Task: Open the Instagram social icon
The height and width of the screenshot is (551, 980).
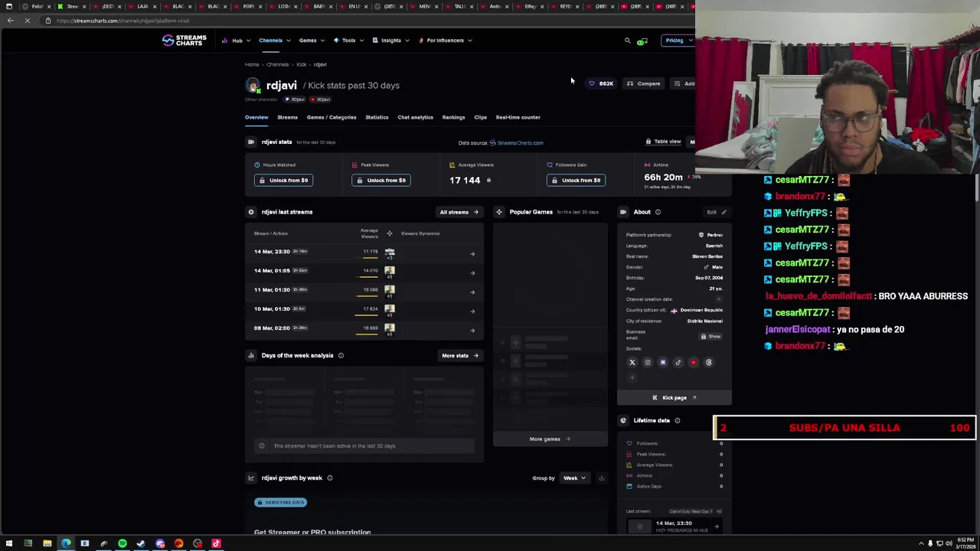Action: (x=648, y=363)
